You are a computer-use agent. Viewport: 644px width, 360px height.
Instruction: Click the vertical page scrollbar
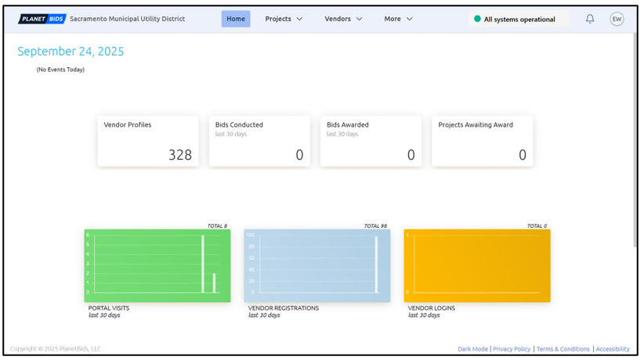[x=635, y=141]
